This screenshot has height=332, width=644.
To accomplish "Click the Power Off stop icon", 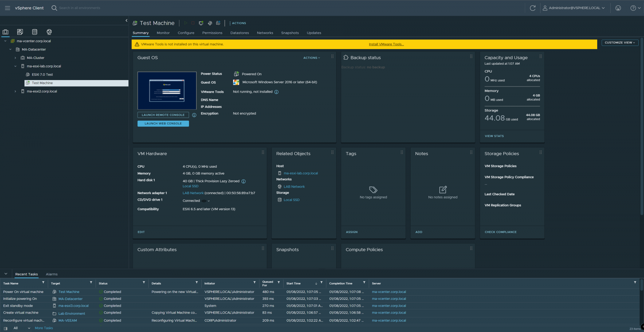I will pos(193,23).
